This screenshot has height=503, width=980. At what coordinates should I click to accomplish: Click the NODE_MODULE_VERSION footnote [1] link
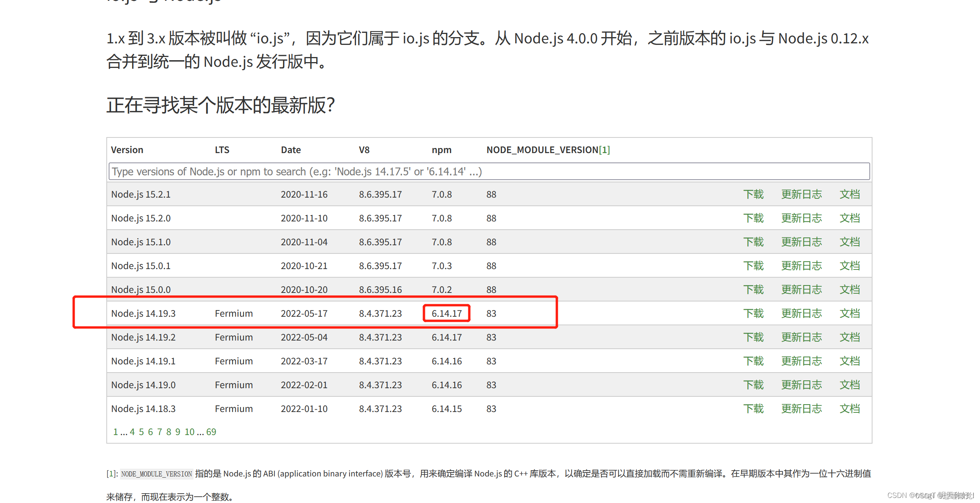(x=604, y=150)
